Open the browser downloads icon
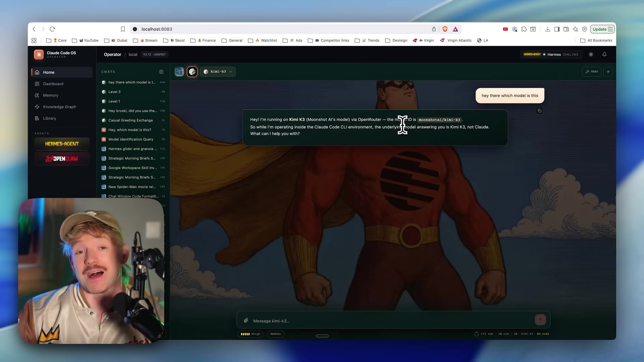This screenshot has height=362, width=644. (x=547, y=29)
